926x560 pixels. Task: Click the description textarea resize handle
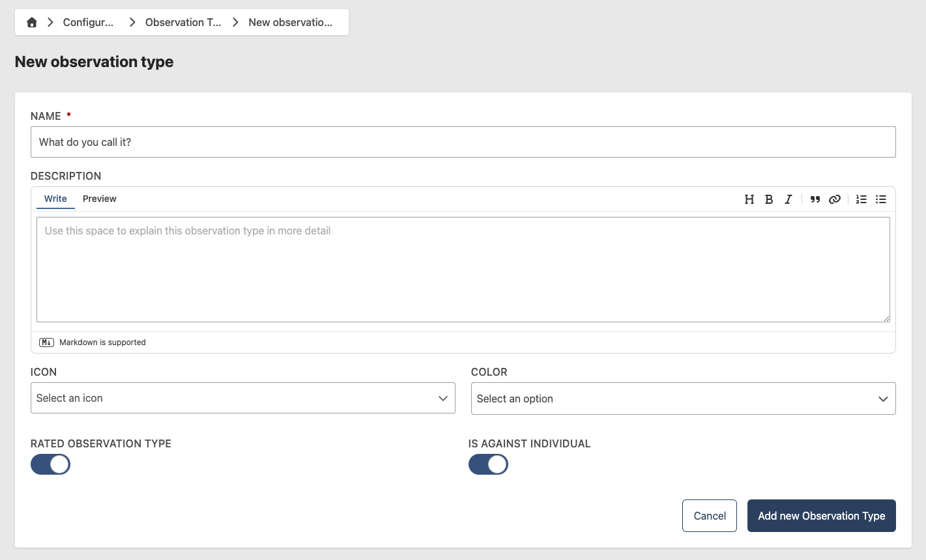tap(886, 318)
